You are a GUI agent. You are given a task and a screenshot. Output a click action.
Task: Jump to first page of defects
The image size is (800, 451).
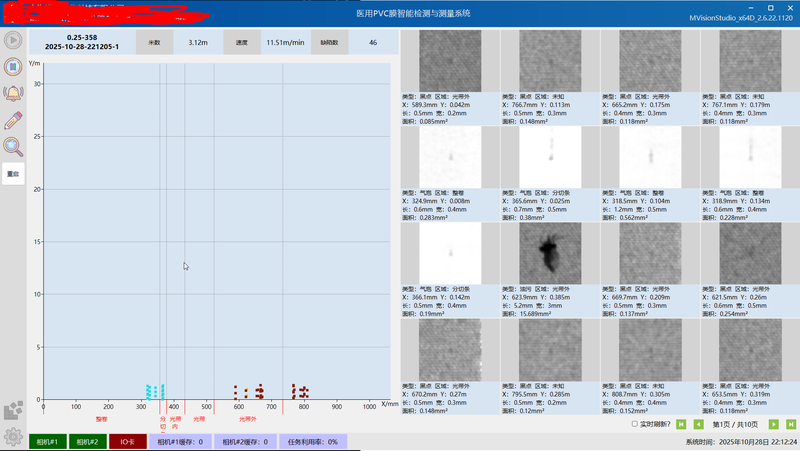[x=682, y=425]
